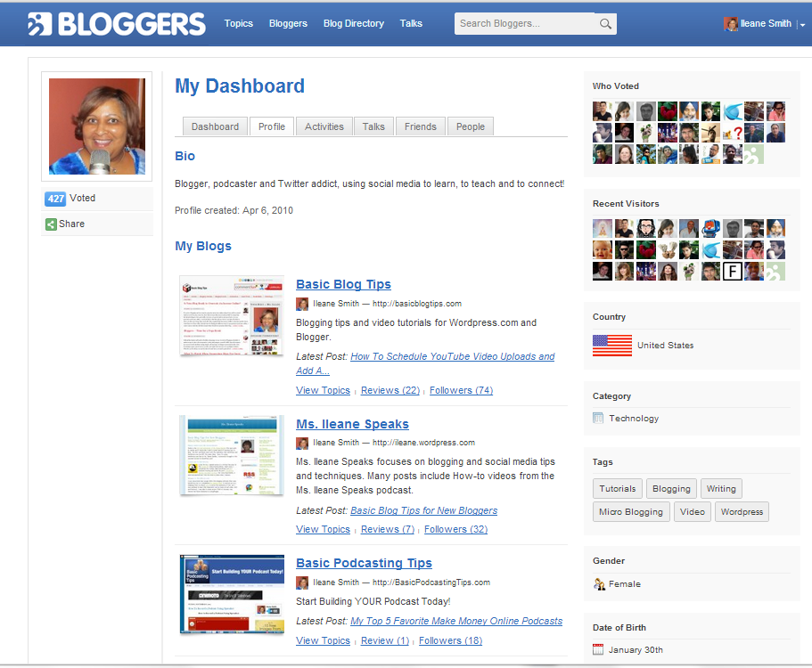This screenshot has width=812, height=668.
Task: Click the search magnifying glass icon
Action: [x=605, y=23]
